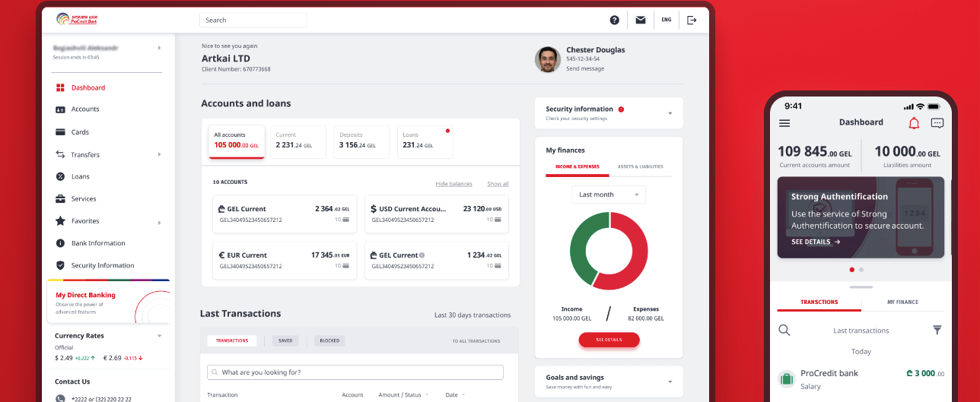Click the What are you looking for field
980x402 pixels.
pos(355,372)
